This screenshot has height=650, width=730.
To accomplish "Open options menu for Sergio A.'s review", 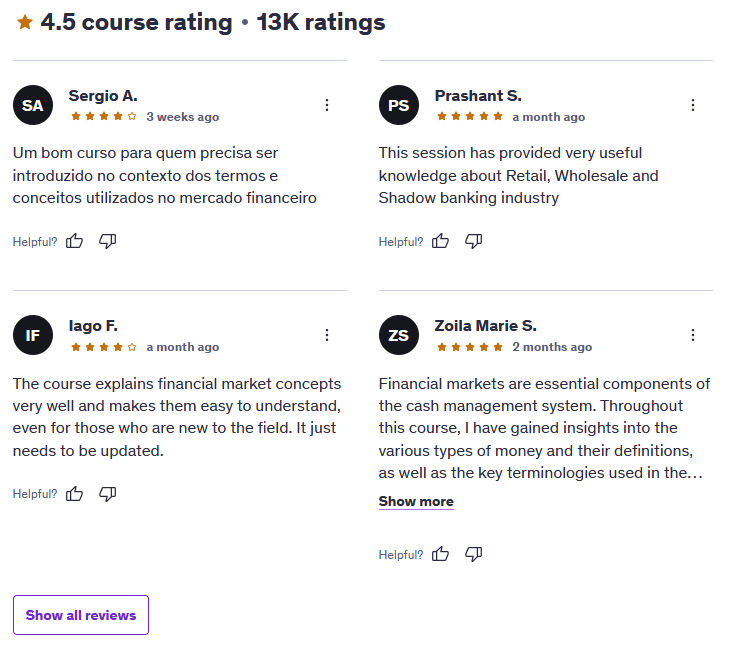I will click(x=327, y=105).
